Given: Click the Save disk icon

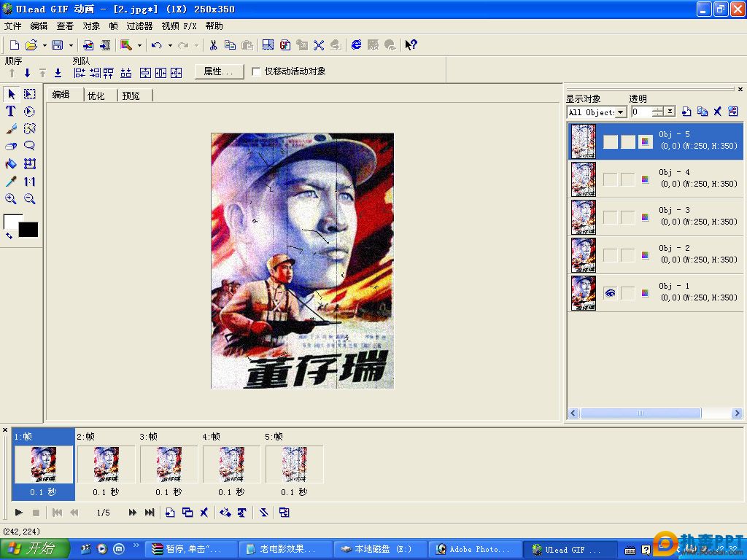Looking at the screenshot, I should point(58,44).
